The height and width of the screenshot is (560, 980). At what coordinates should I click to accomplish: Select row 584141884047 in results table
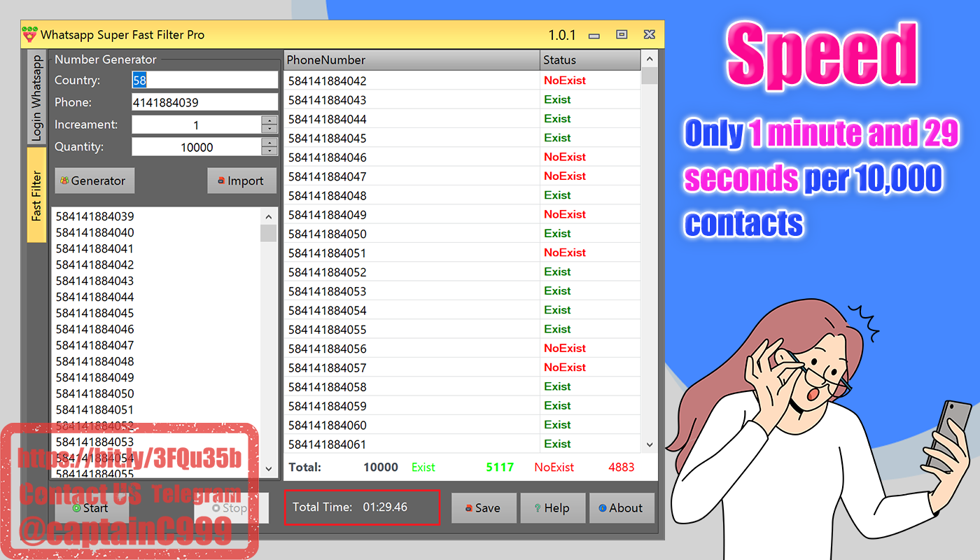462,176
